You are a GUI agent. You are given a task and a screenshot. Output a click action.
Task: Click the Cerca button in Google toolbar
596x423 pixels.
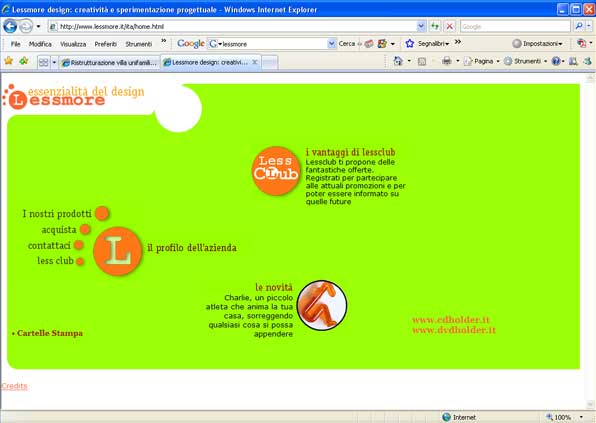click(x=347, y=44)
